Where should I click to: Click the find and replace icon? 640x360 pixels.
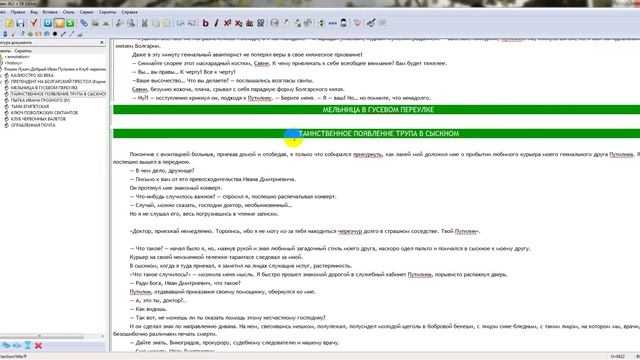(131, 23)
